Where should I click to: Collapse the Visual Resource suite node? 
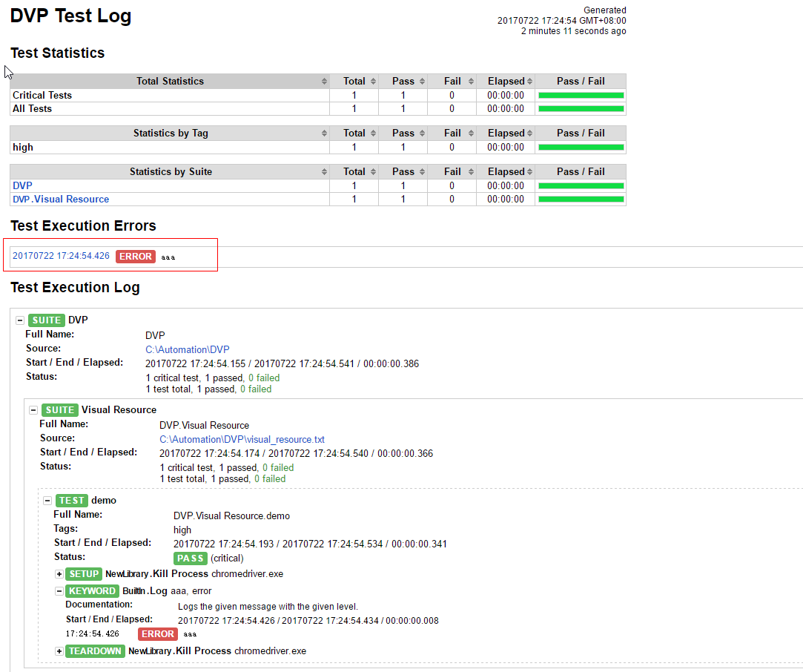33,410
